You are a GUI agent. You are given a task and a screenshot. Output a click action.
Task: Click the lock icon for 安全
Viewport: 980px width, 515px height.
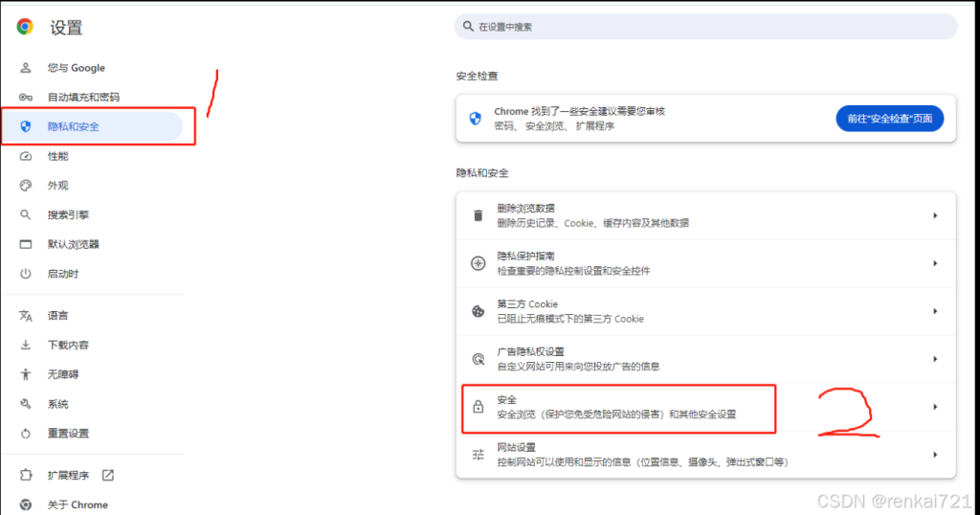click(x=479, y=407)
